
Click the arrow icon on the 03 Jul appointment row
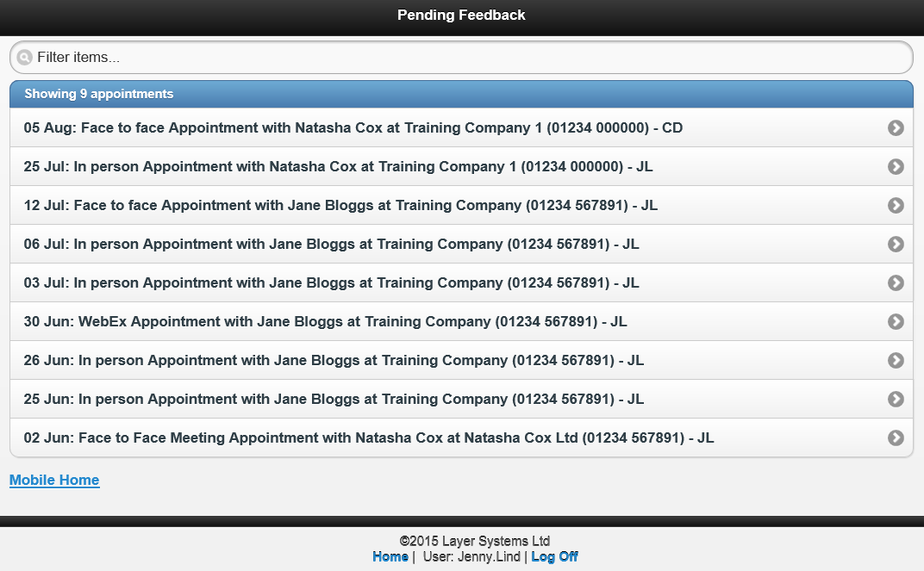point(896,283)
